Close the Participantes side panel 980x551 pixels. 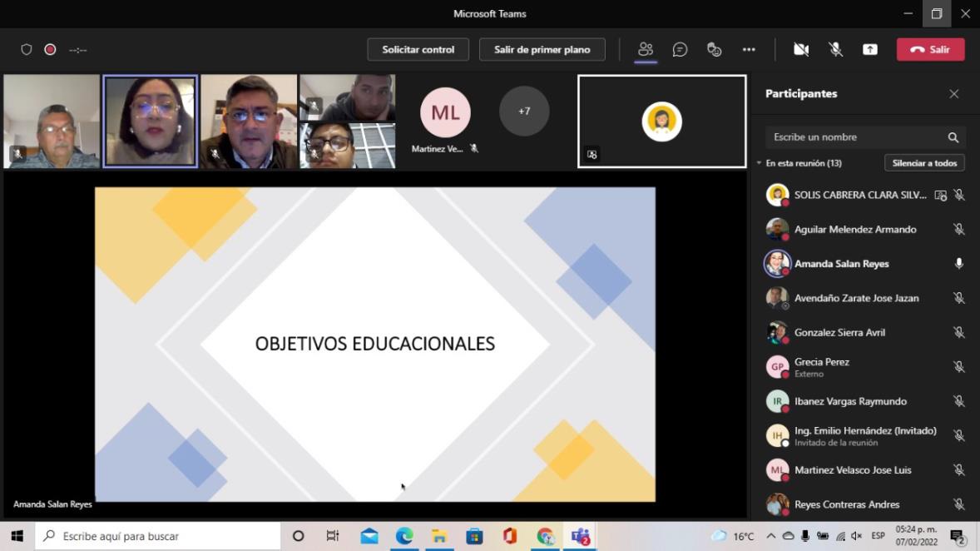(x=954, y=94)
